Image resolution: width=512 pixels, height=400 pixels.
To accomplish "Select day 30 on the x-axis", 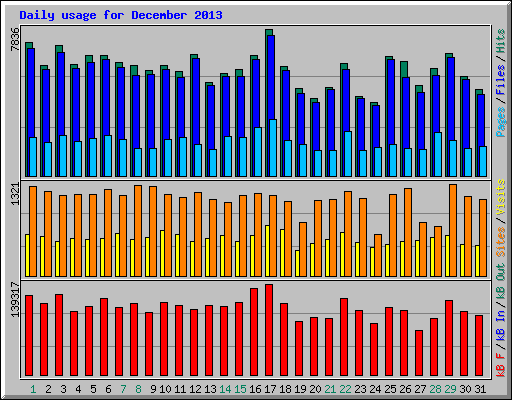I will 465,389.
